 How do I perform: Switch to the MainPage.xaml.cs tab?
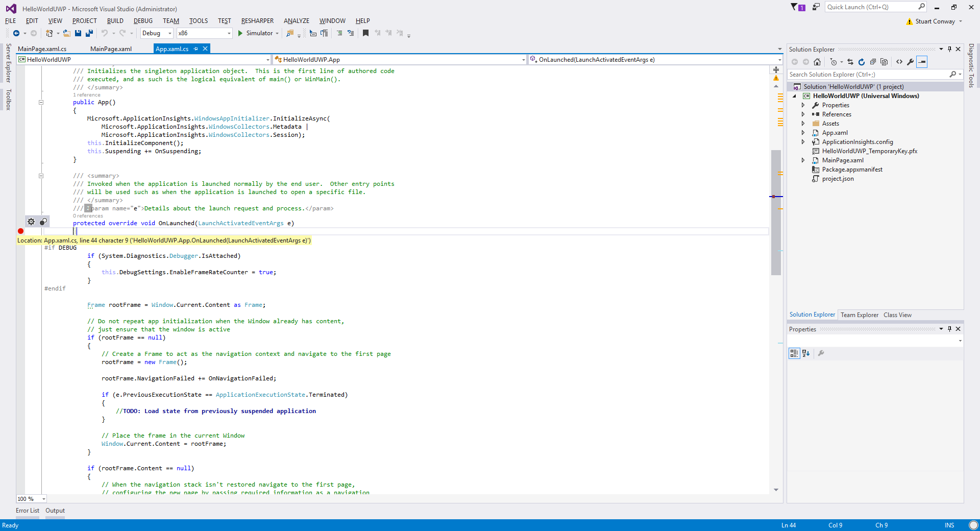[42, 49]
